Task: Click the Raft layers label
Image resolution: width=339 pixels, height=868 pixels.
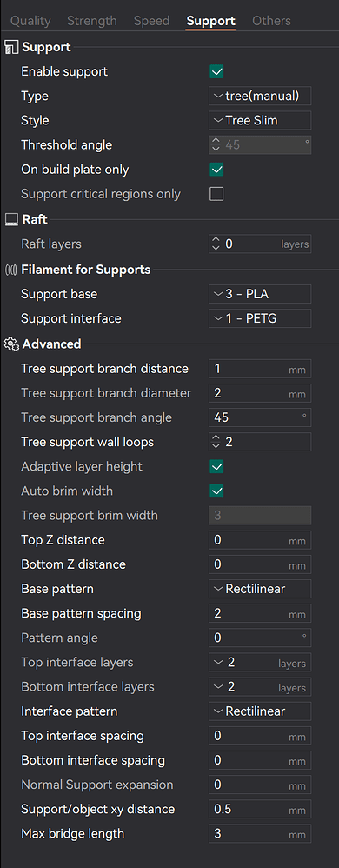Action: tap(51, 244)
